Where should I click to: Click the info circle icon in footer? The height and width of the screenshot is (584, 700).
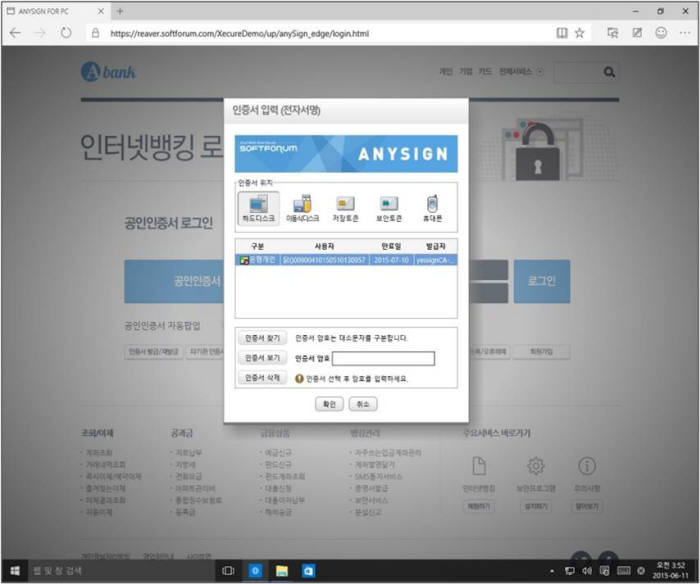[x=587, y=466]
